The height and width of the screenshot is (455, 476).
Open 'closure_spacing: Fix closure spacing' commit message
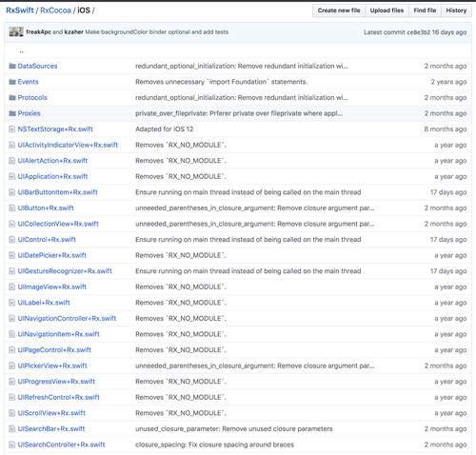pos(214,445)
